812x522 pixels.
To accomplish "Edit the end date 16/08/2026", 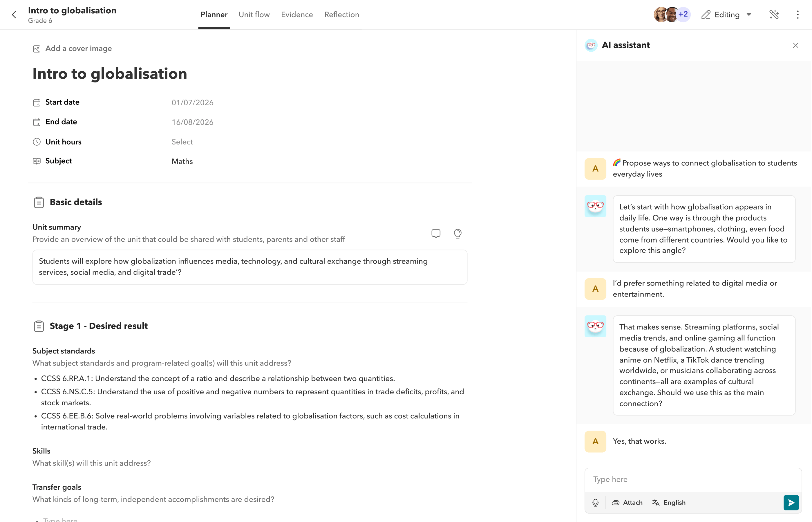I will (193, 122).
